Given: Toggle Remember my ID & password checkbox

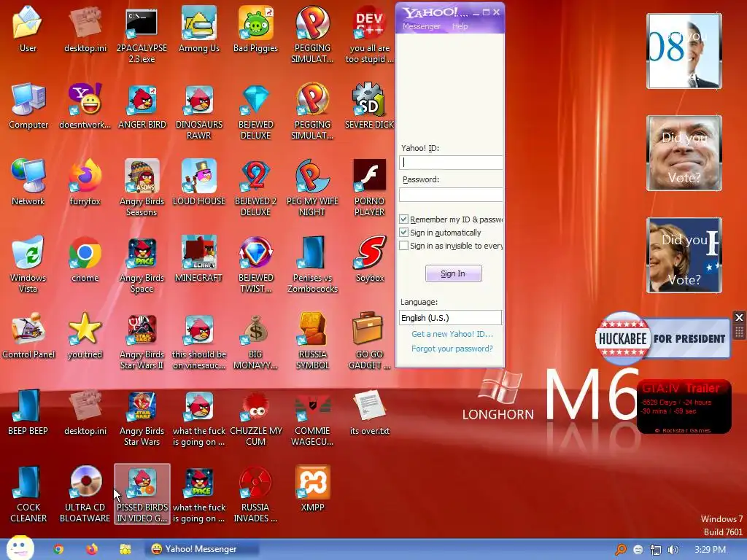Looking at the screenshot, I should click(403, 219).
